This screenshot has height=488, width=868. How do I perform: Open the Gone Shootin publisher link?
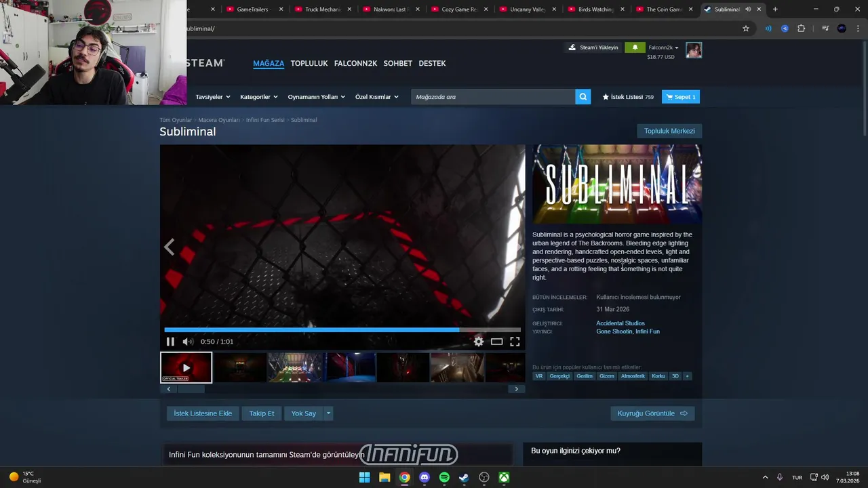pos(614,331)
